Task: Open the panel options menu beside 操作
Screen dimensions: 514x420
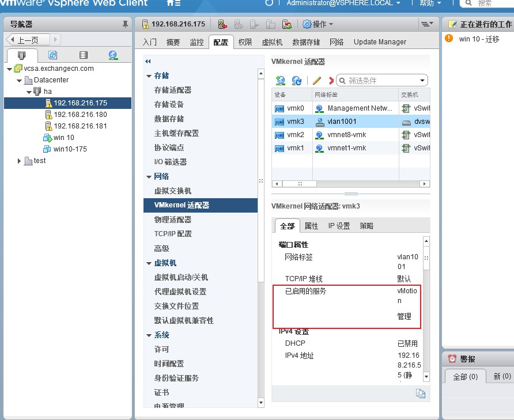Action: (427, 24)
